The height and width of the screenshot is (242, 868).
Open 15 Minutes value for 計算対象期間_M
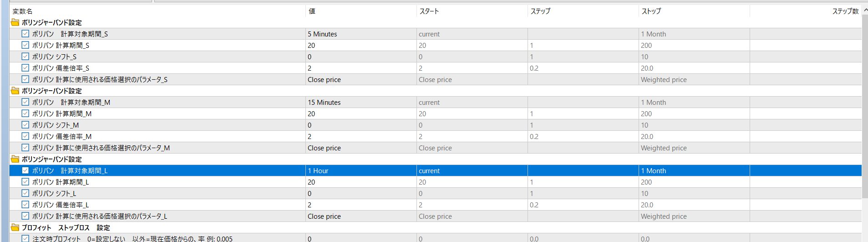click(361, 102)
